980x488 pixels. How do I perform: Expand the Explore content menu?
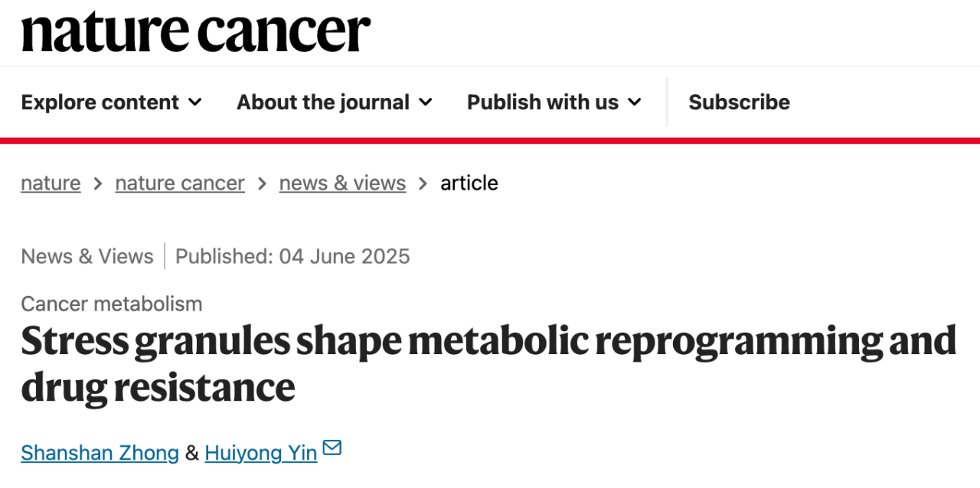pyautogui.click(x=111, y=102)
